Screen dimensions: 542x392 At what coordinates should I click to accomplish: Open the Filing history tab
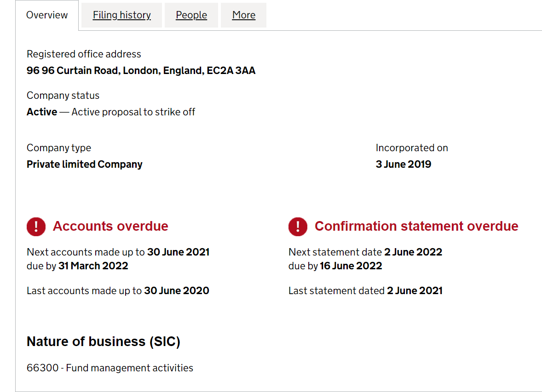pos(121,15)
